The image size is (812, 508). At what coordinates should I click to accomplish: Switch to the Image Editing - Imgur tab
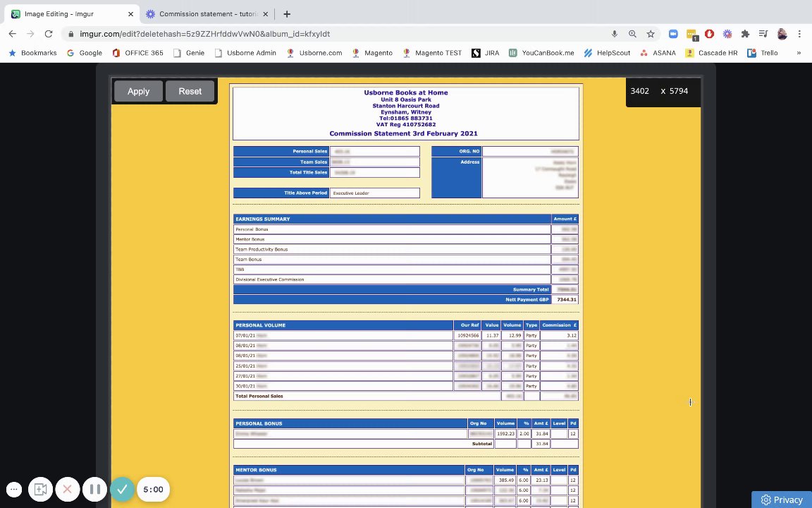point(71,14)
